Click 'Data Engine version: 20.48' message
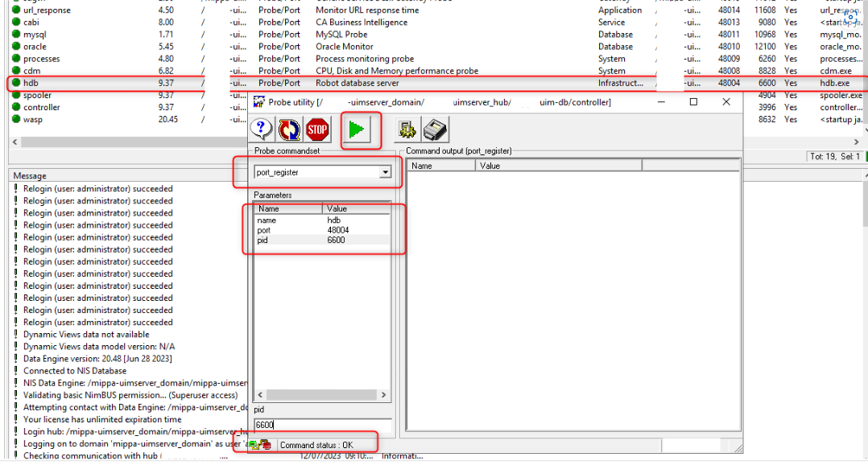Viewport: 868px width, 465px height. pos(97,359)
